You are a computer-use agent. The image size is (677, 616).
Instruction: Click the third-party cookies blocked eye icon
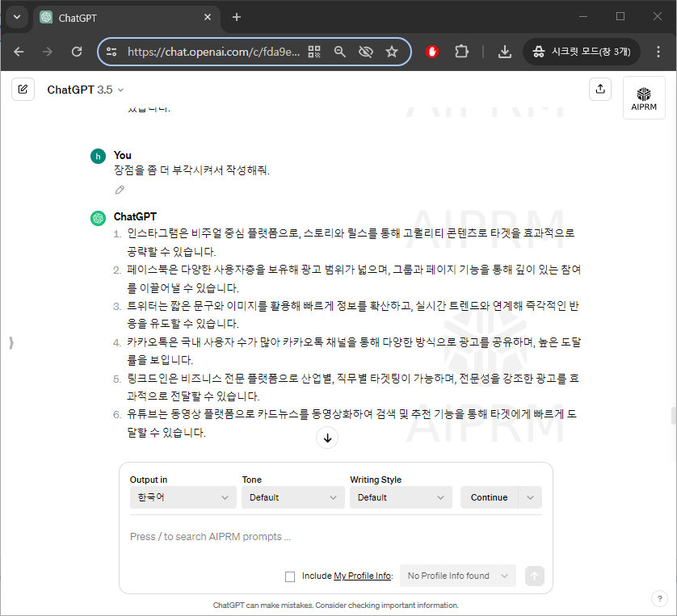[366, 52]
